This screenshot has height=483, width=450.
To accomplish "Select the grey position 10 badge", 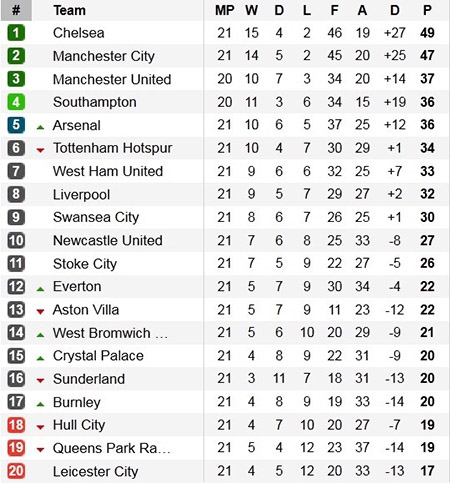I will [x=16, y=240].
